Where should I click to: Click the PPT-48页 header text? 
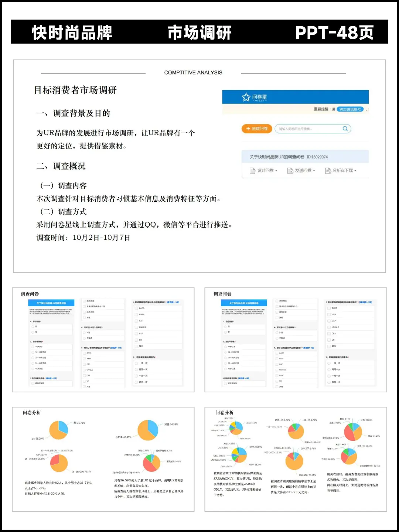335,33
